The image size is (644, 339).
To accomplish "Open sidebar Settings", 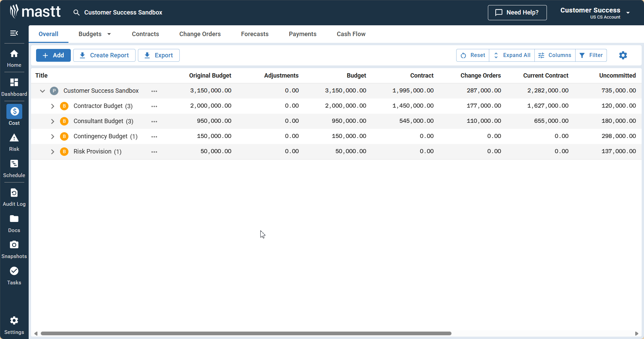I will 14,325.
